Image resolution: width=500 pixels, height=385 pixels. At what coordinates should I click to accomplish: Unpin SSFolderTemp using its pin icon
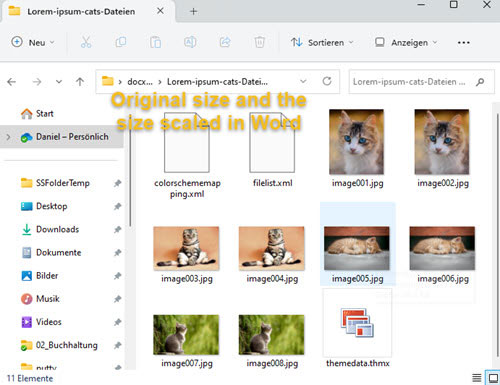click(117, 183)
